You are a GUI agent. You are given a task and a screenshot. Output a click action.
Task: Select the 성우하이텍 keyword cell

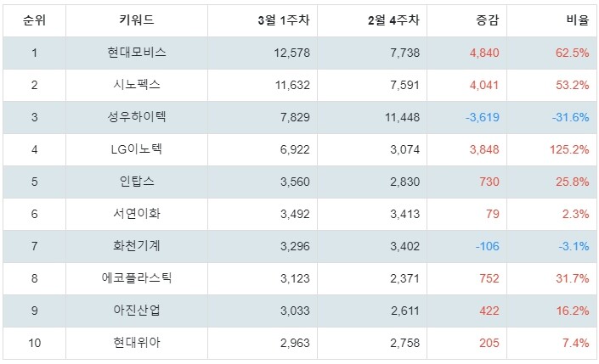coord(137,117)
